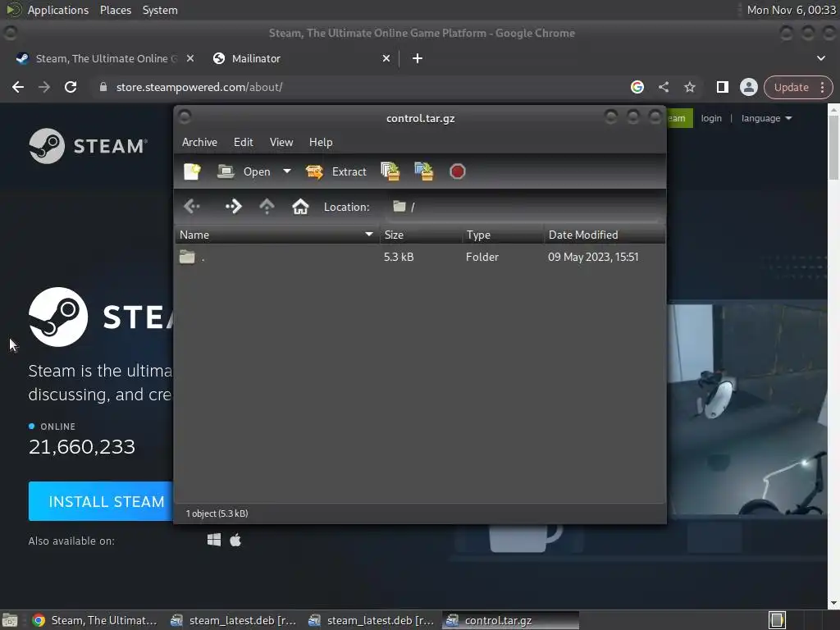Go back to previous archive location
This screenshot has width=840, height=630.
192,206
